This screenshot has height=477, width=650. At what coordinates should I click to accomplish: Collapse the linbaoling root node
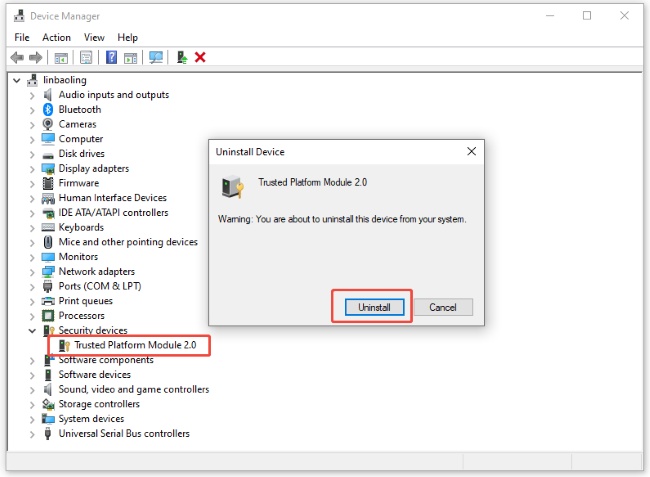coord(17,80)
